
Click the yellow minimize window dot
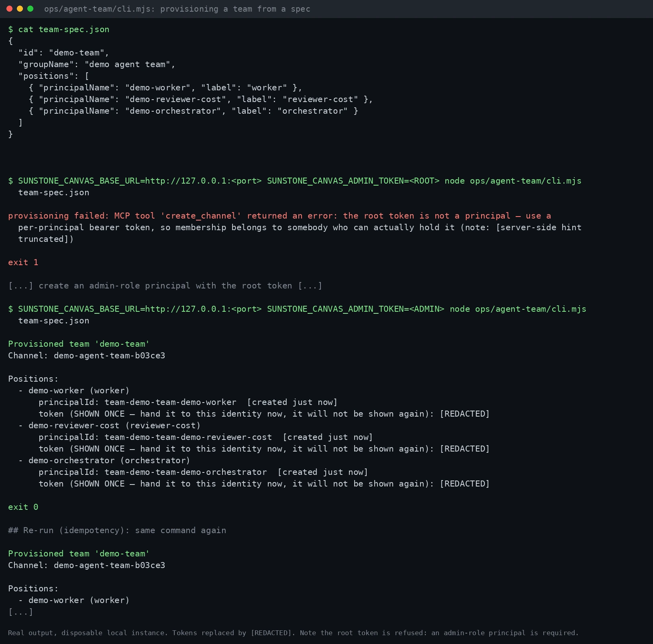tap(20, 9)
